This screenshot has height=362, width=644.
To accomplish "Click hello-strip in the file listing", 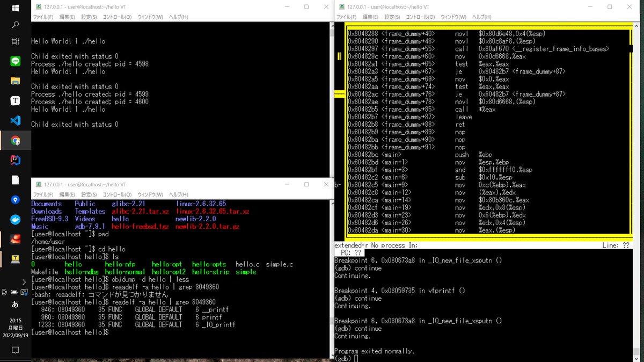I will (x=210, y=272).
